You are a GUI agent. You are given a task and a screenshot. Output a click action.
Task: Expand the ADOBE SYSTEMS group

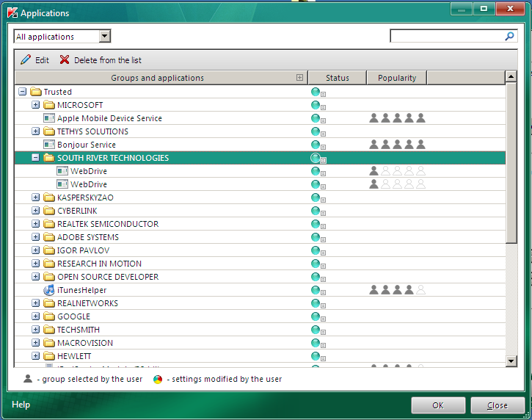click(36, 237)
